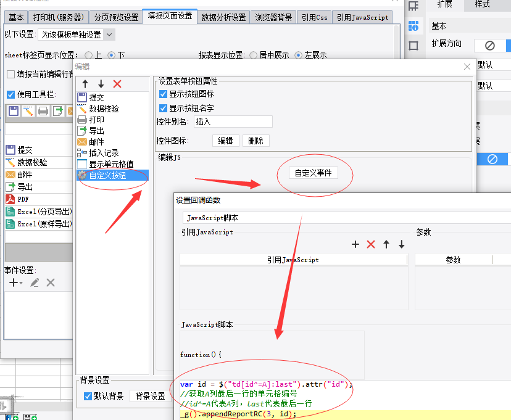Select 邮件 item in the edit list
Viewport: 511px width, 420px height.
[112, 142]
